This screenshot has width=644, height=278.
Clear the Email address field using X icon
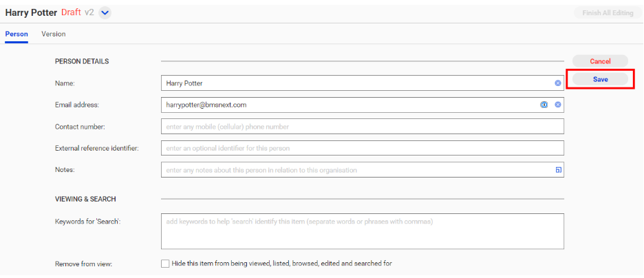tap(558, 105)
